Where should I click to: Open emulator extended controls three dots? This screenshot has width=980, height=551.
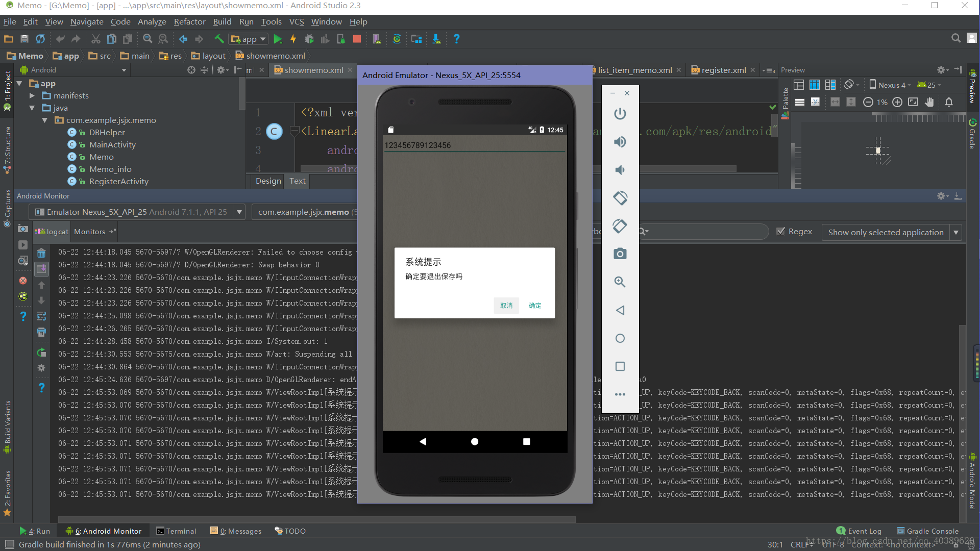[x=620, y=394]
